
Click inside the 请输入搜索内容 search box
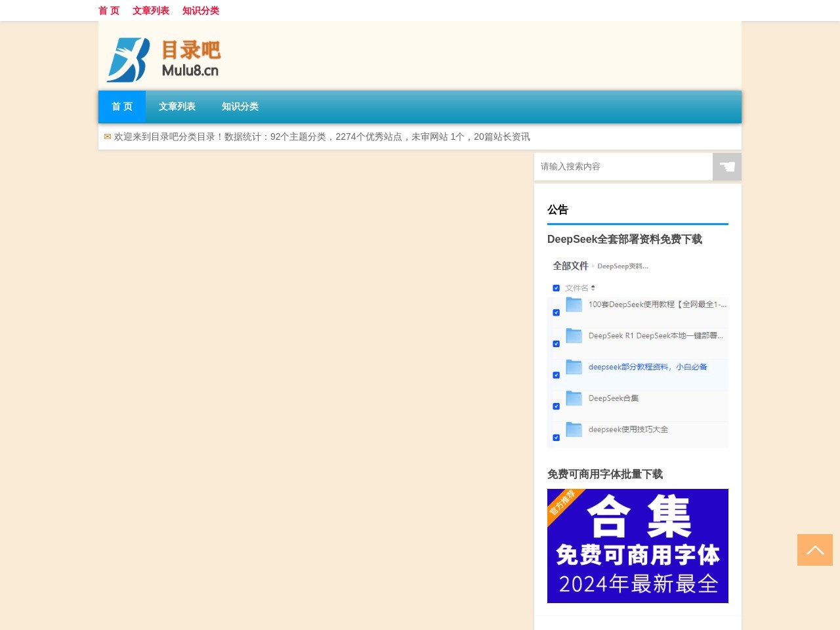click(623, 167)
